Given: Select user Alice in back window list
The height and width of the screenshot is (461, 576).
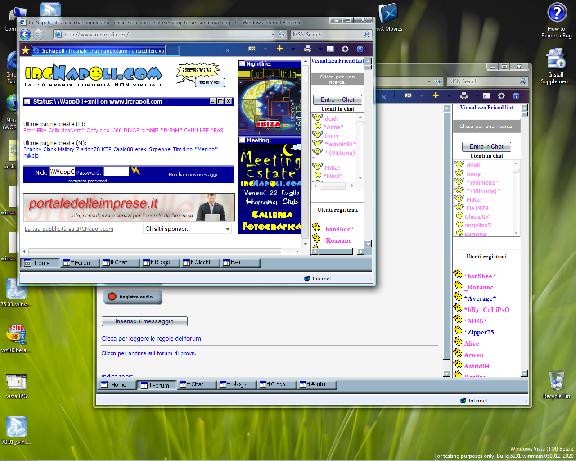Looking at the screenshot, I should [471, 343].
